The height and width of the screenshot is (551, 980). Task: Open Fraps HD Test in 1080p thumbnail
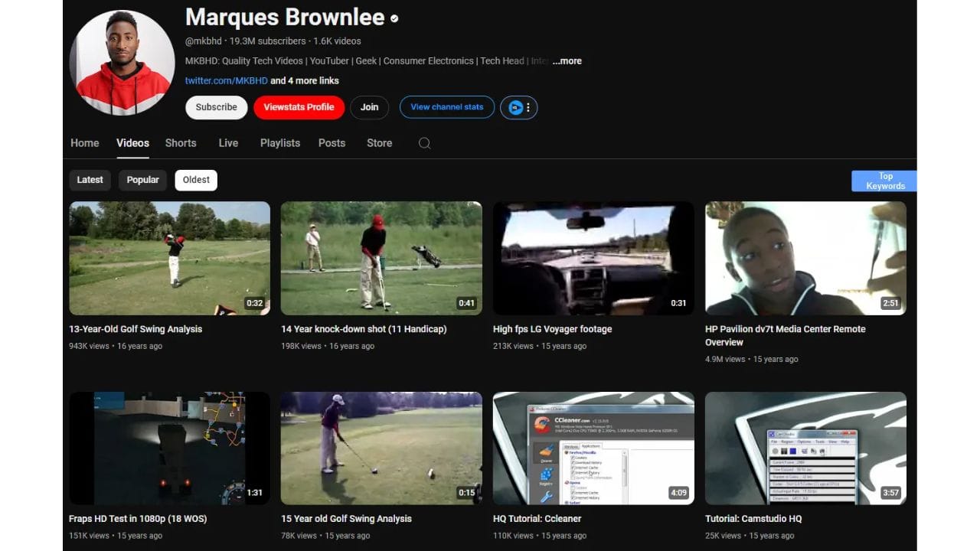tap(169, 448)
